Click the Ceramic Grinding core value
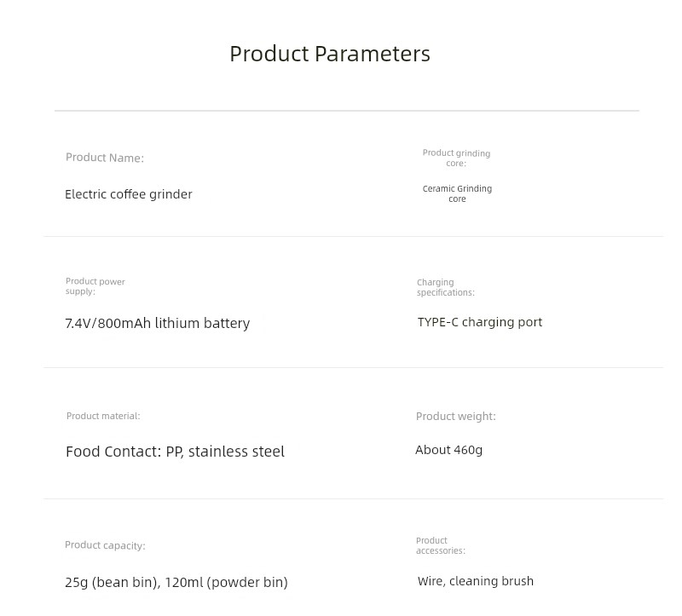 point(457,193)
